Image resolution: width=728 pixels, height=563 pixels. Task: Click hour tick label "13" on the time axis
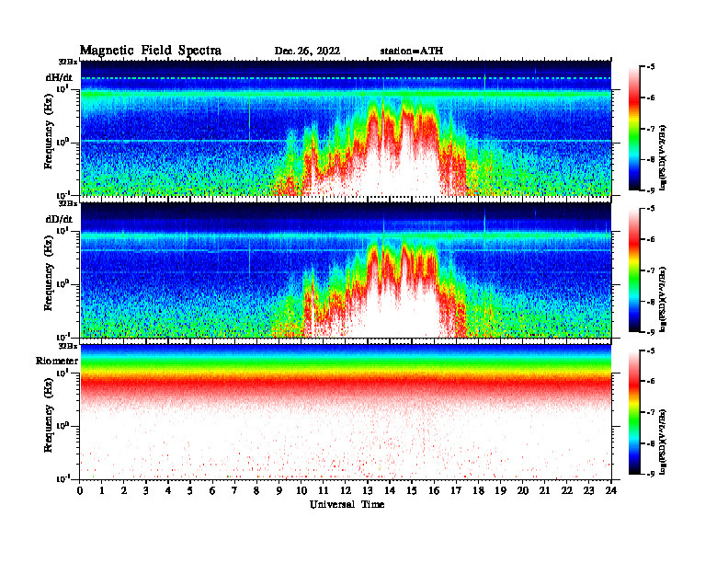point(368,491)
